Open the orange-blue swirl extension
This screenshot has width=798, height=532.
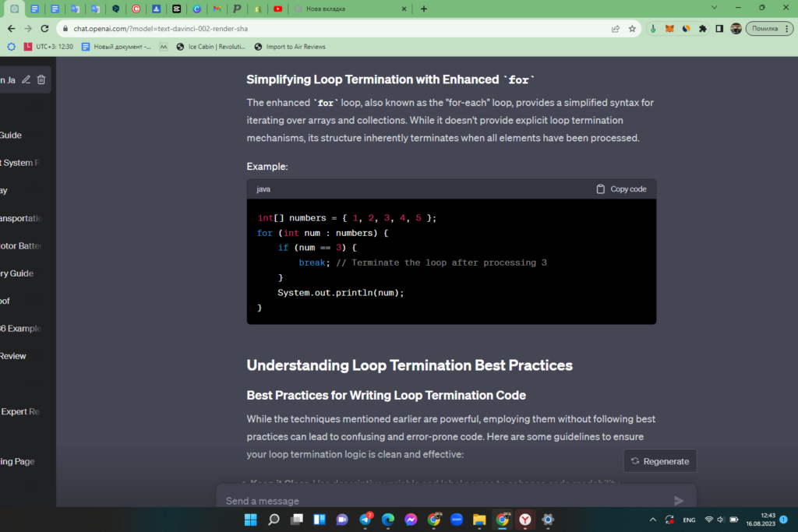[x=686, y=29]
